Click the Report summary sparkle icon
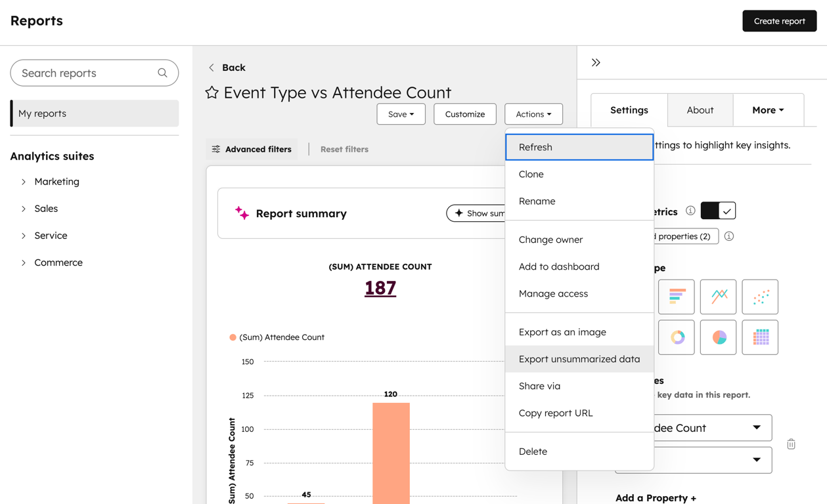The image size is (827, 504). (242, 213)
